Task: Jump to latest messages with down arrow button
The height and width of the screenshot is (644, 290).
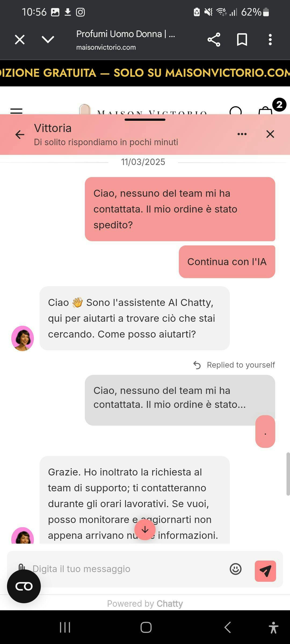Action: tap(145, 529)
